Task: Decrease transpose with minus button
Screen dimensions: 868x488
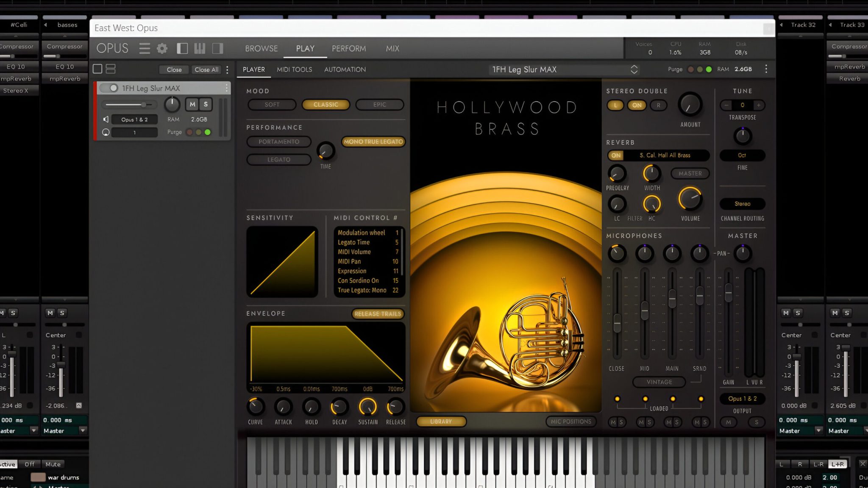Action: [726, 105]
